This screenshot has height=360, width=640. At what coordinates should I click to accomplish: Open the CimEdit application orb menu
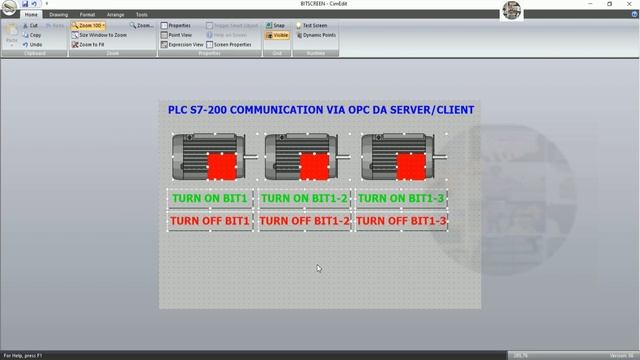tap(9, 7)
